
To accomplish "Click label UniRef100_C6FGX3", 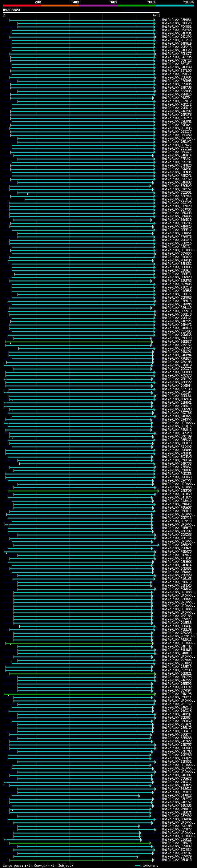I will pos(176,440).
